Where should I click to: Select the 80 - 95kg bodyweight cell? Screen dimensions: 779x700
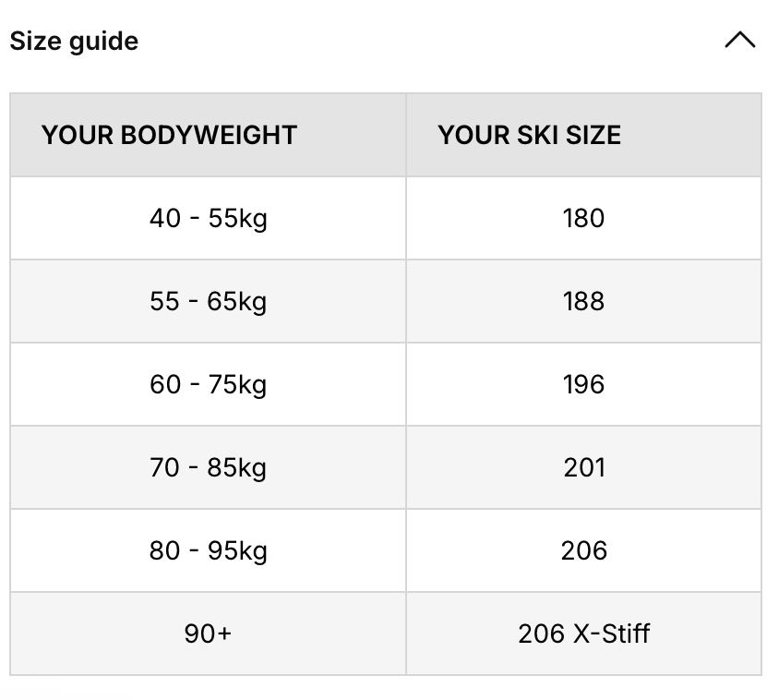(208, 550)
